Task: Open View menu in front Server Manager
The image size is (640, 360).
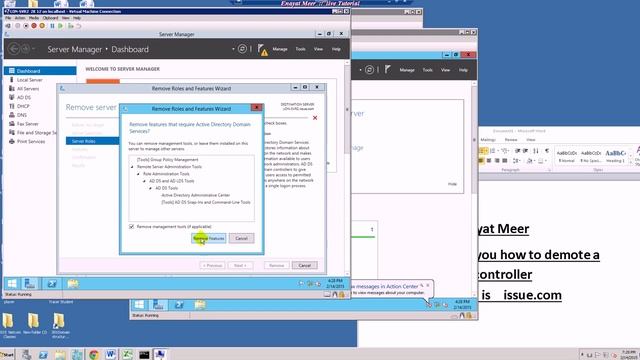Action: point(318,49)
